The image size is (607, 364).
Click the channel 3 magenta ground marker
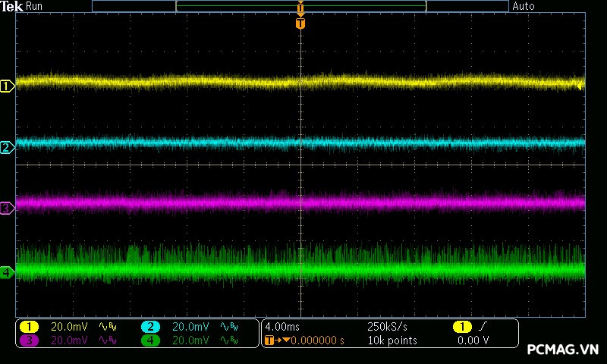click(x=7, y=208)
